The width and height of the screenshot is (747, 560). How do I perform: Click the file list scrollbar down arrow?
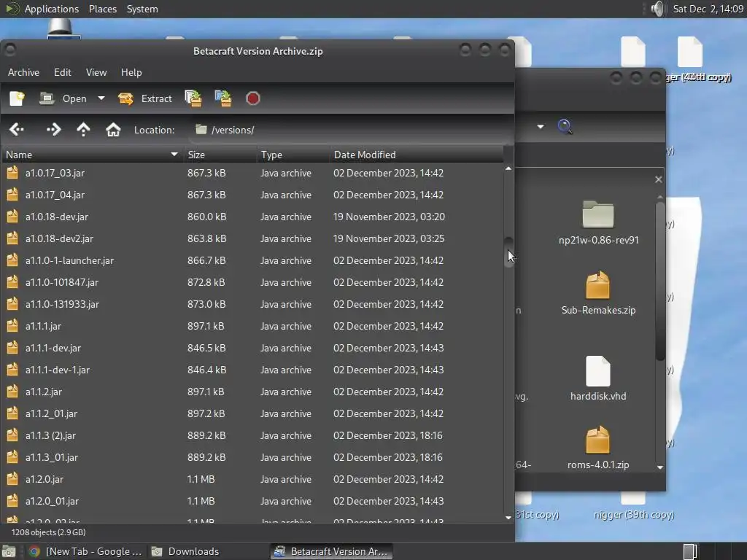coord(508,518)
